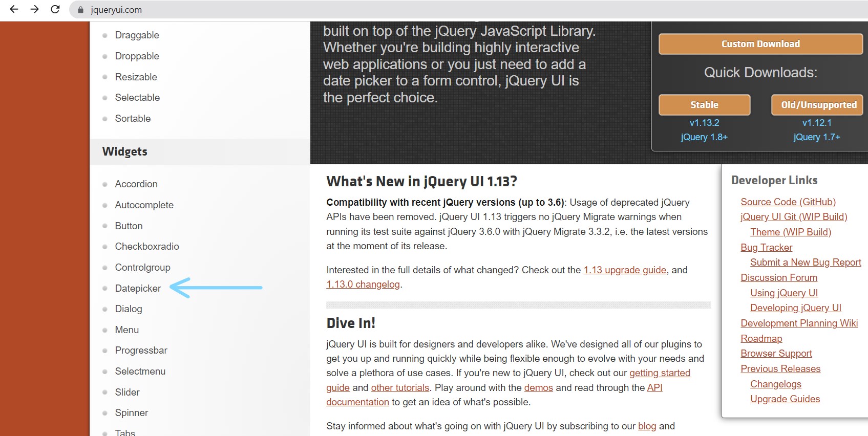Open the Using jQuery UI link

coord(784,293)
